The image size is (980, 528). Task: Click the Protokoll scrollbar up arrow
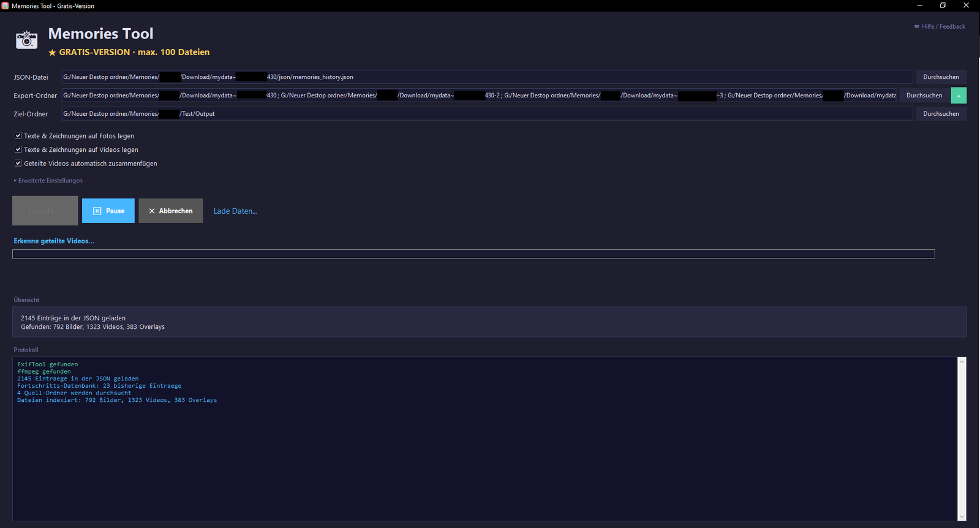click(x=962, y=361)
